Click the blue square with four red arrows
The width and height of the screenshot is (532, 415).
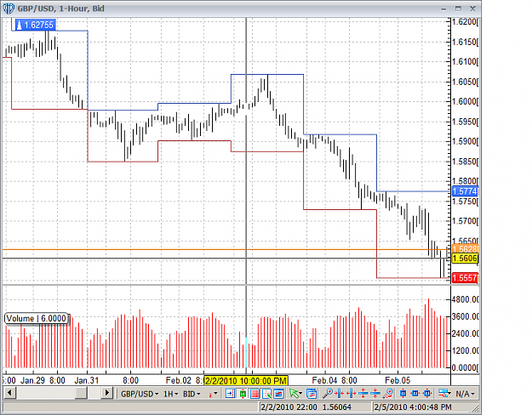pos(427,394)
